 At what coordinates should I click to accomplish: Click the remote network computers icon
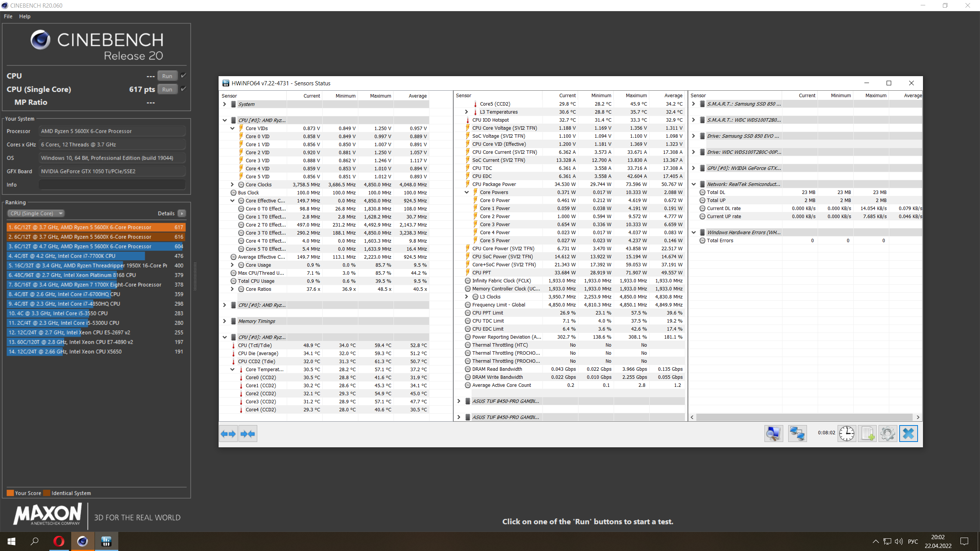(x=797, y=434)
